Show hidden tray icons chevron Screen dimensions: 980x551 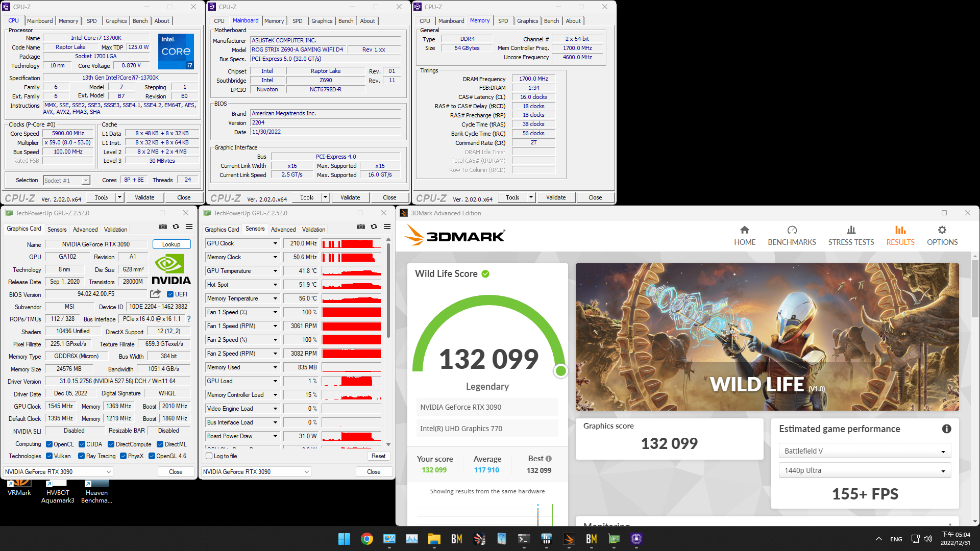tap(878, 539)
